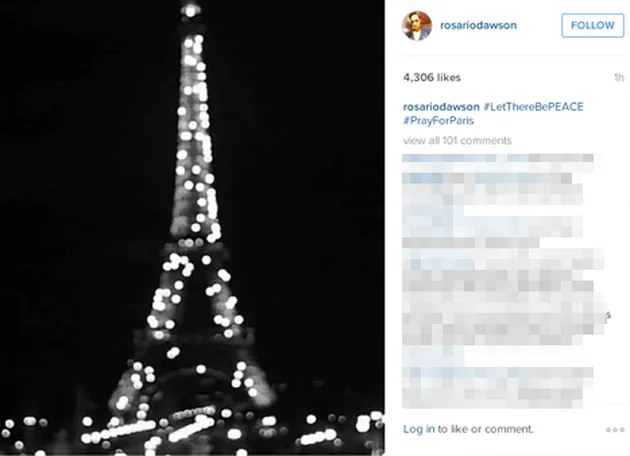The width and height of the screenshot is (630, 456).
Task: Select the last blurred comment at the bottom
Action: 498,387
